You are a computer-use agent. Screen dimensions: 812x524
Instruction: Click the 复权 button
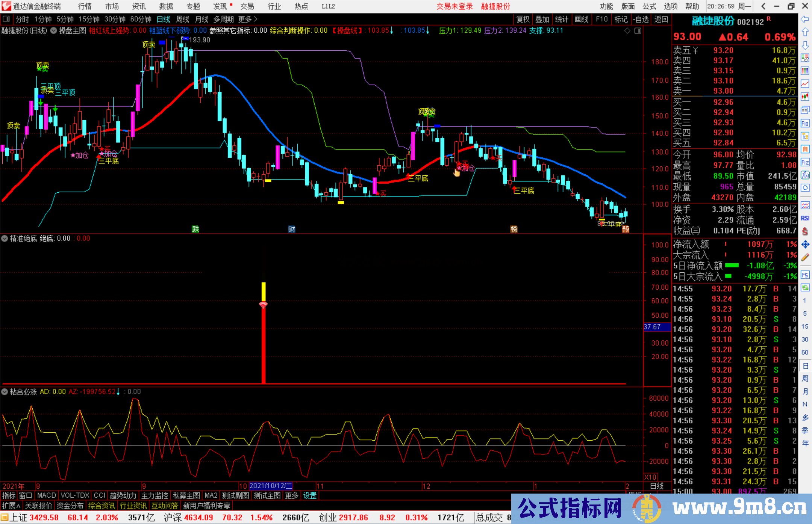523,19
